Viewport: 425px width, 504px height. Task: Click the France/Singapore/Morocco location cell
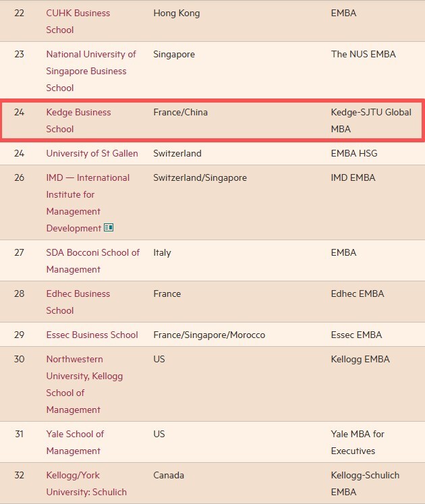[209, 335]
